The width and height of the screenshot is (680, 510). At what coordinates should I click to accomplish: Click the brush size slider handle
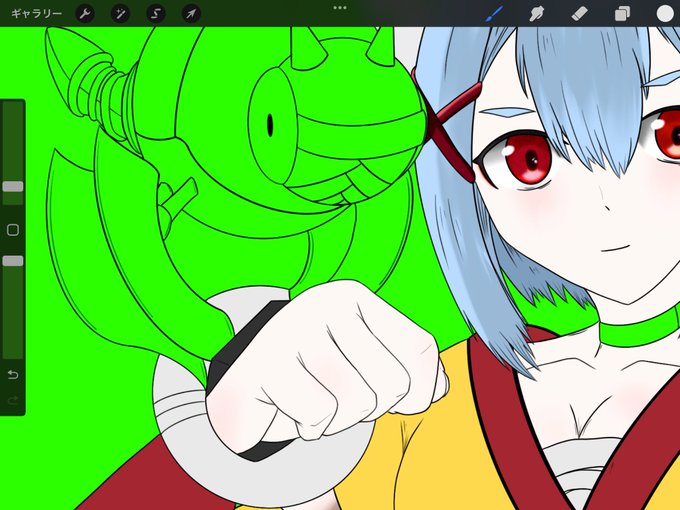pyautogui.click(x=13, y=186)
